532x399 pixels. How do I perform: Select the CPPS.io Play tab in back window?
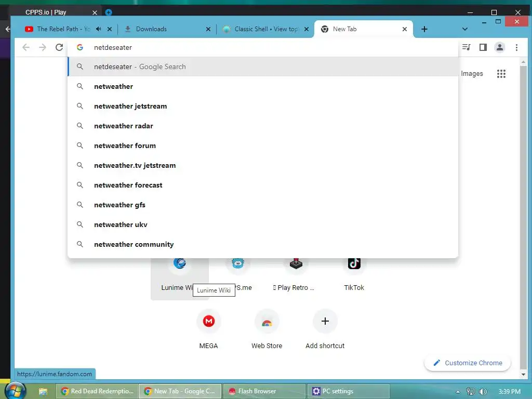tap(46, 12)
